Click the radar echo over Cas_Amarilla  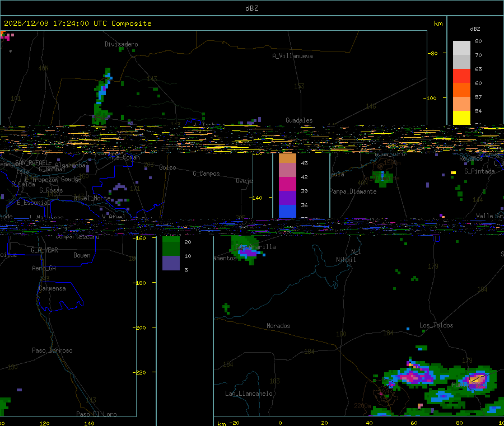pyautogui.click(x=247, y=250)
